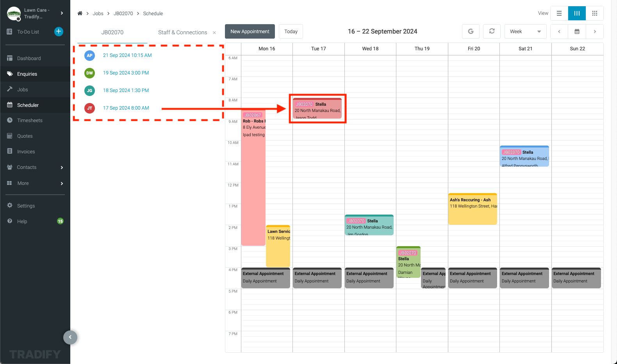The image size is (617, 364).
Task: Open the Week view dropdown
Action: tap(525, 32)
